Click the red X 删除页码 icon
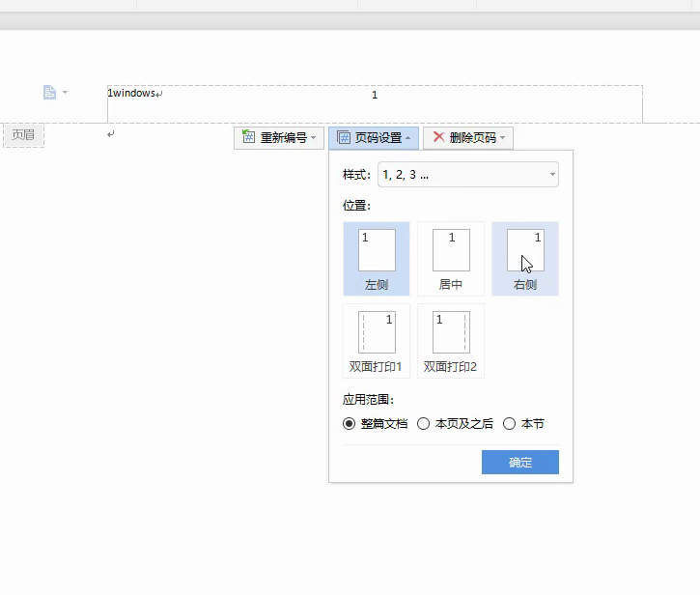This screenshot has height=595, width=700. pyautogui.click(x=438, y=138)
